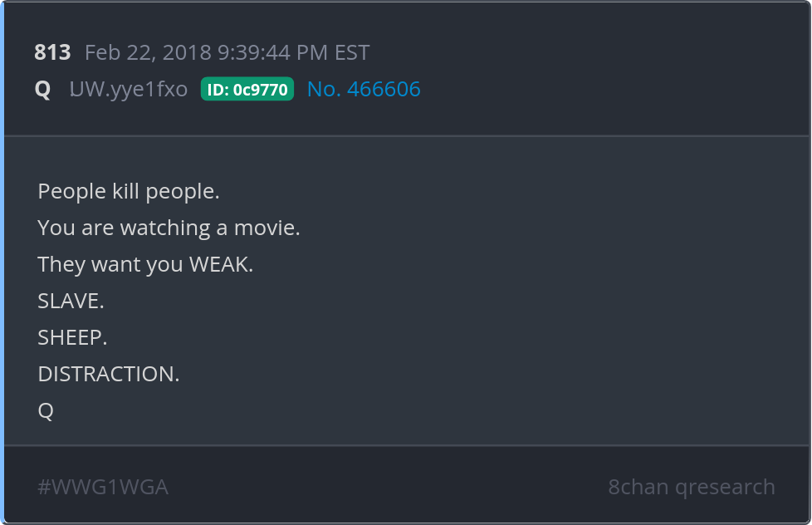Click the word DISTRACTION.
The image size is (812, 525).
[109, 374]
